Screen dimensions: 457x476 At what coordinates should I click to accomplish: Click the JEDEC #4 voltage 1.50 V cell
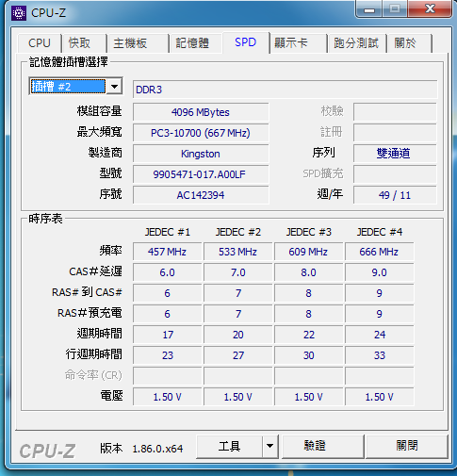380,397
